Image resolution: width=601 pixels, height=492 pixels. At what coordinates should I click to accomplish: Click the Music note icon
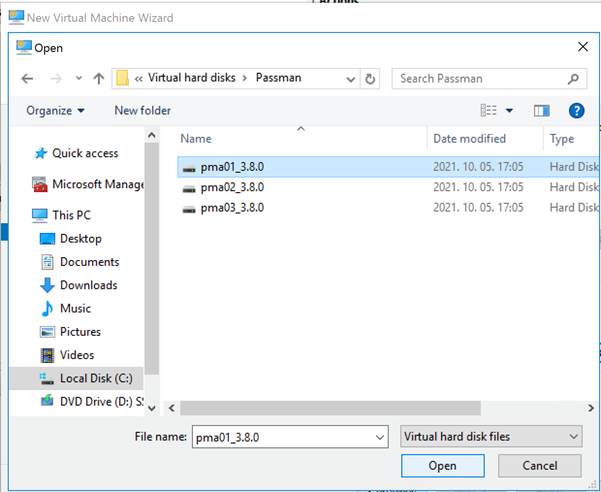click(x=47, y=309)
